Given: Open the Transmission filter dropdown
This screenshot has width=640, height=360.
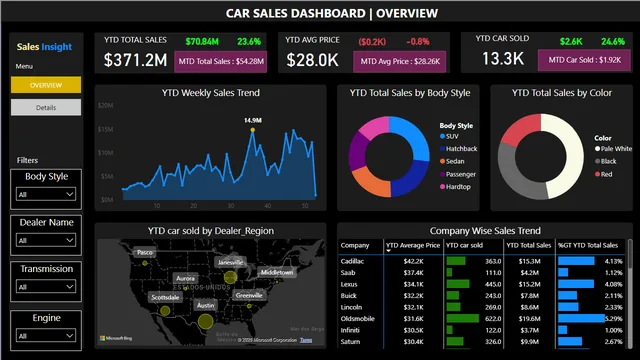Looking at the screenshot, I should coord(46,287).
